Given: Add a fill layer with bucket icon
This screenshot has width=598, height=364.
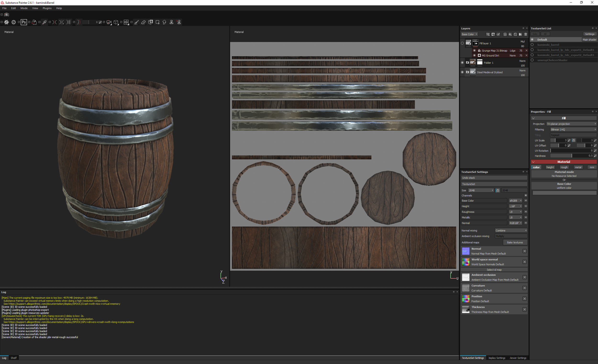Looking at the screenshot, I should pos(510,34).
